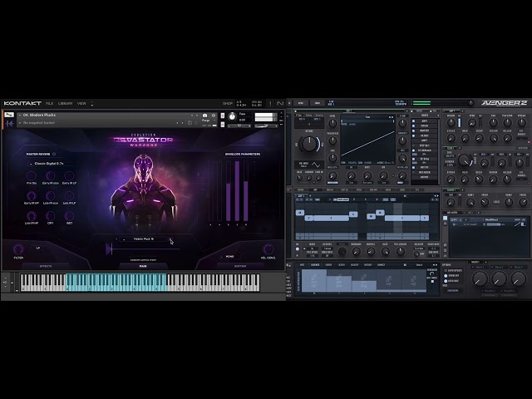Click the octave up arrow beside Kontakt keyboard

(6, 278)
